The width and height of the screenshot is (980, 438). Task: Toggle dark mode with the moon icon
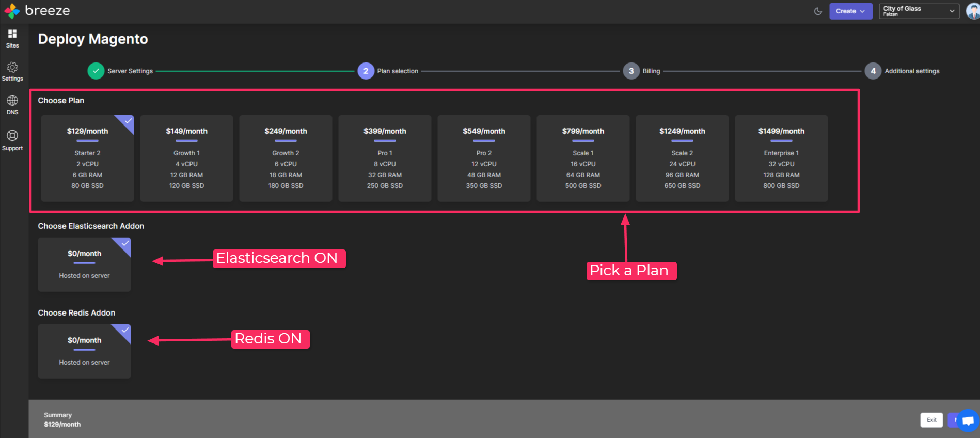point(818,11)
